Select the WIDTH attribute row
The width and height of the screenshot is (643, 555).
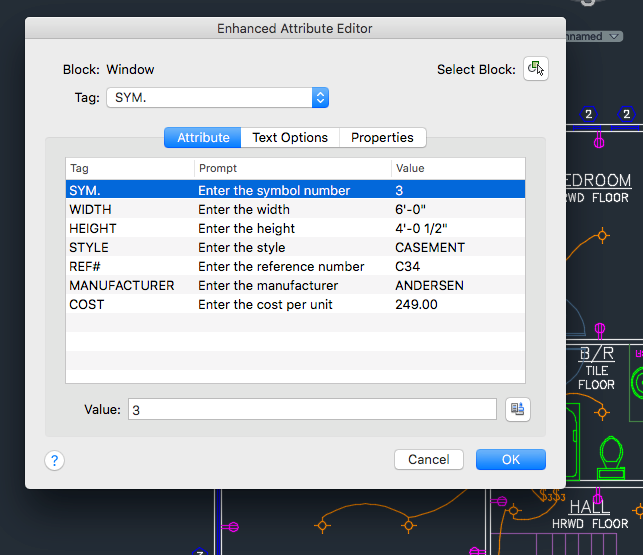tap(295, 209)
